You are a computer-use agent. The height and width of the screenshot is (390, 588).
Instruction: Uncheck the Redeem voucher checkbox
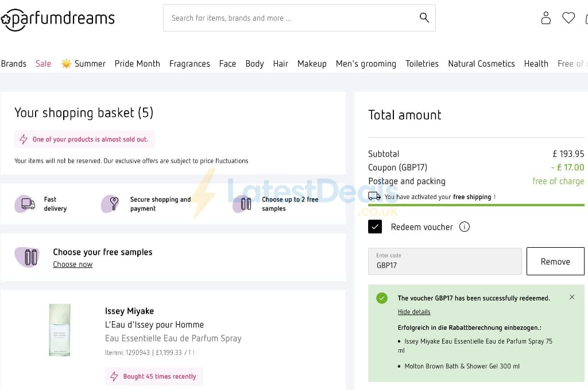point(375,227)
